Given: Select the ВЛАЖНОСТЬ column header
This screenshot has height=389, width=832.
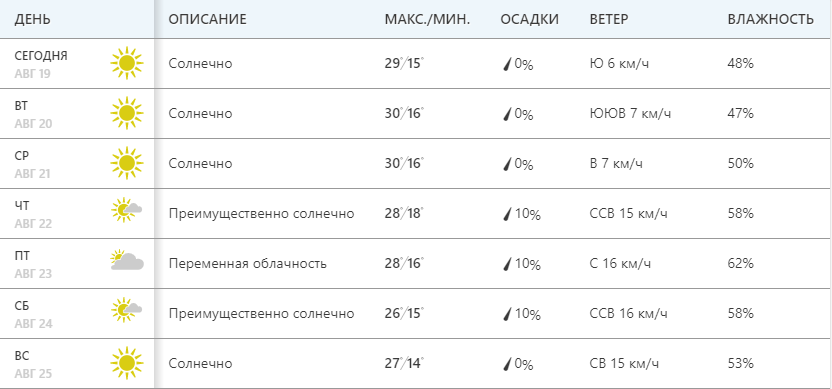Looking at the screenshot, I should [x=770, y=20].
